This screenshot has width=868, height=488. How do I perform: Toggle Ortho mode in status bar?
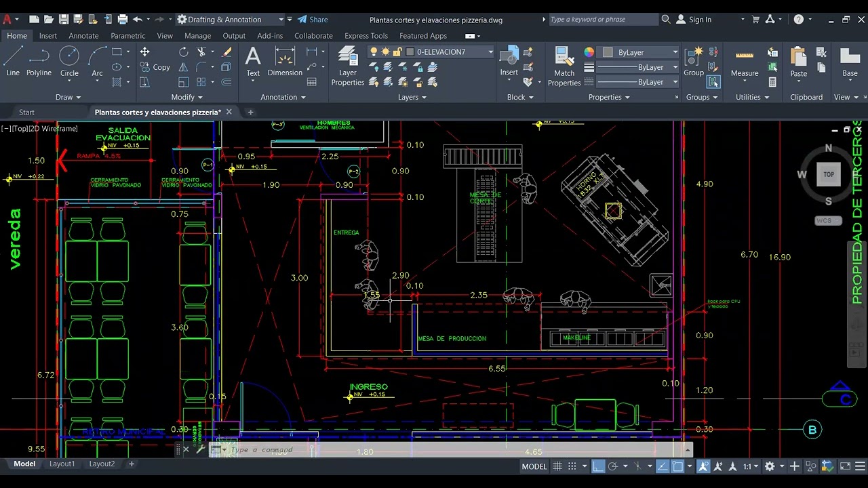[x=597, y=466]
